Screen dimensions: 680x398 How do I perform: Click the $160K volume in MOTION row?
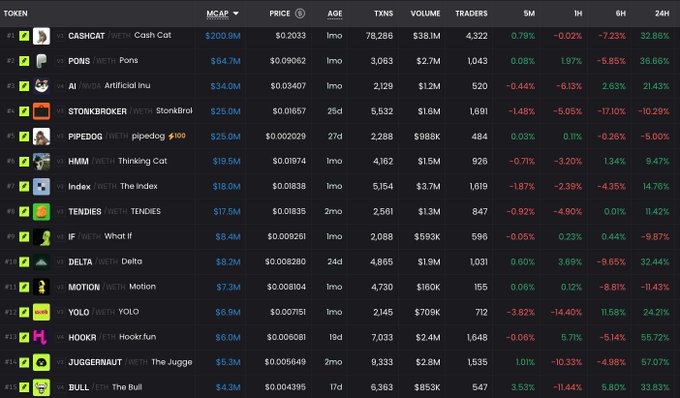pos(428,287)
